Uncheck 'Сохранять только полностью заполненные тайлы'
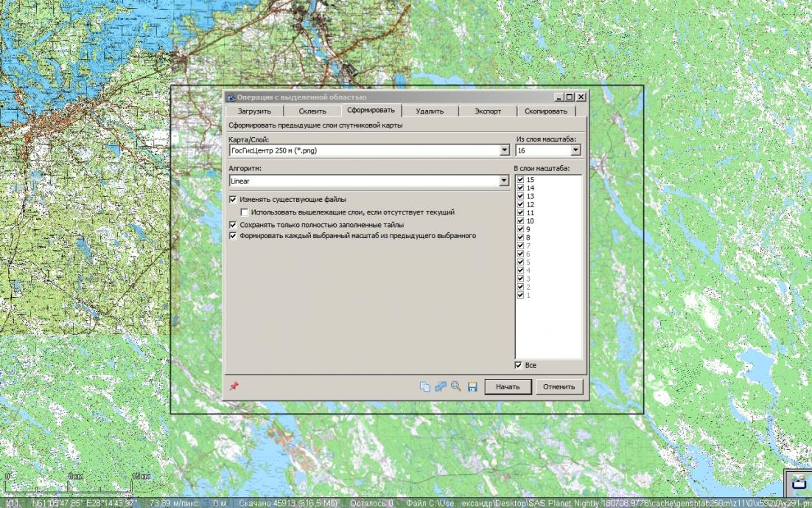812x508 pixels. (x=234, y=224)
